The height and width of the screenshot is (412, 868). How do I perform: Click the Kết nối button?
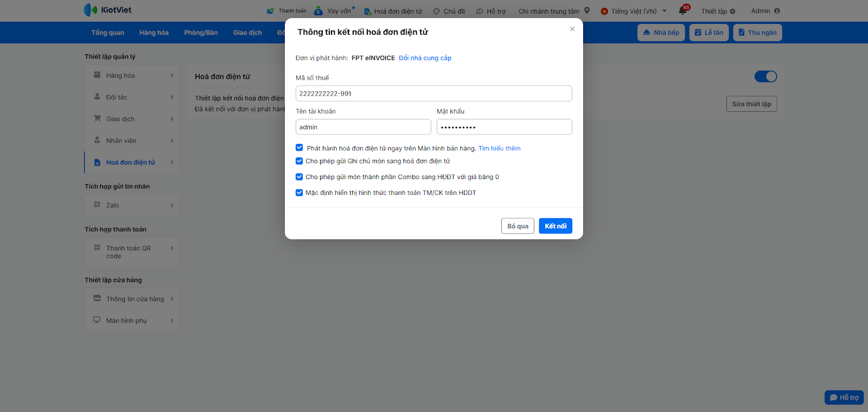[x=555, y=226]
